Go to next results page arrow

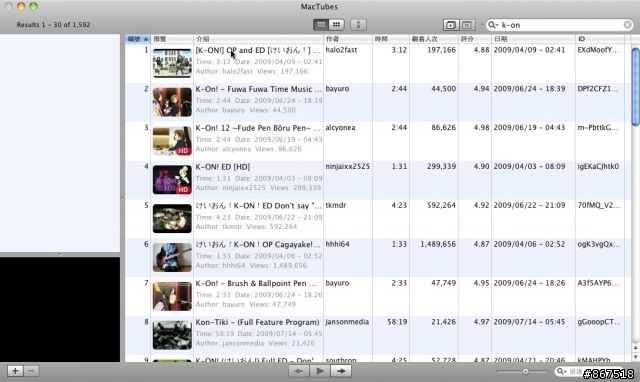pos(341,371)
